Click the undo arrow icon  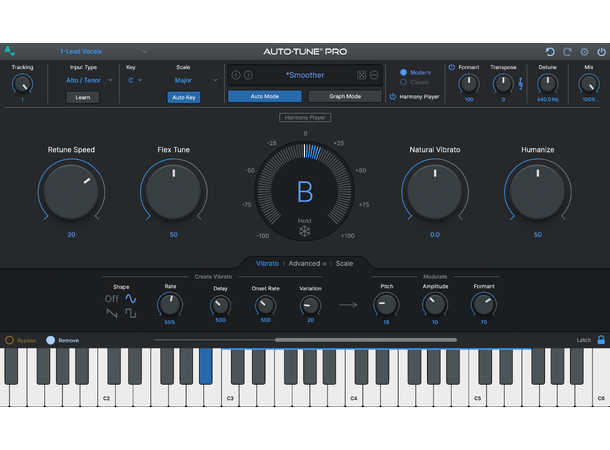[550, 52]
